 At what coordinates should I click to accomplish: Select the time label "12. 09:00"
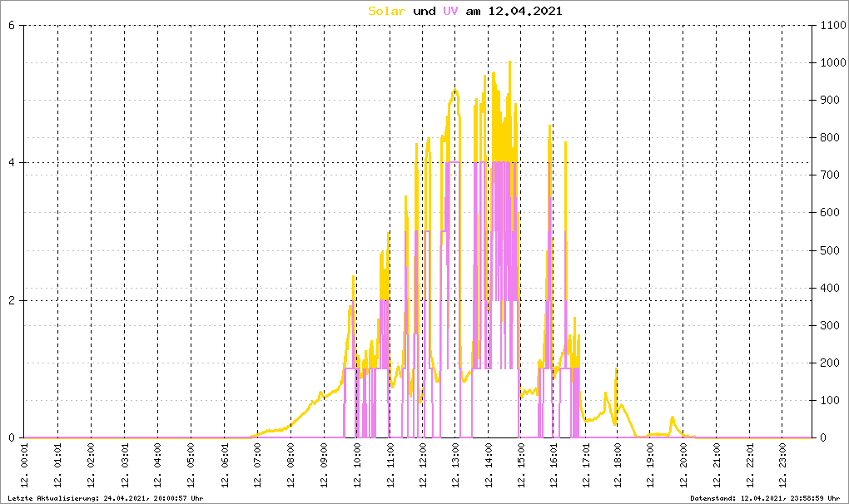(324, 465)
